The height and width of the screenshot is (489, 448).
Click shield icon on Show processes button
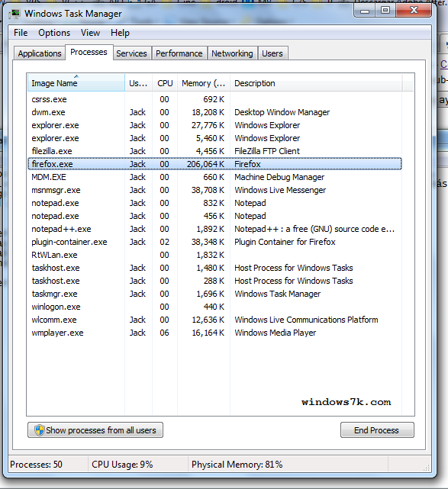tap(40, 430)
